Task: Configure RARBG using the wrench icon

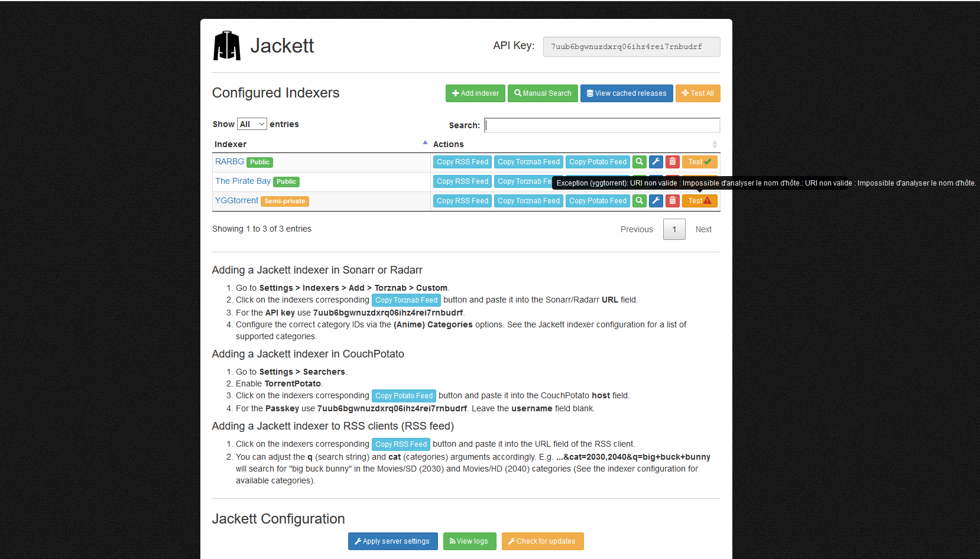Action: click(656, 161)
